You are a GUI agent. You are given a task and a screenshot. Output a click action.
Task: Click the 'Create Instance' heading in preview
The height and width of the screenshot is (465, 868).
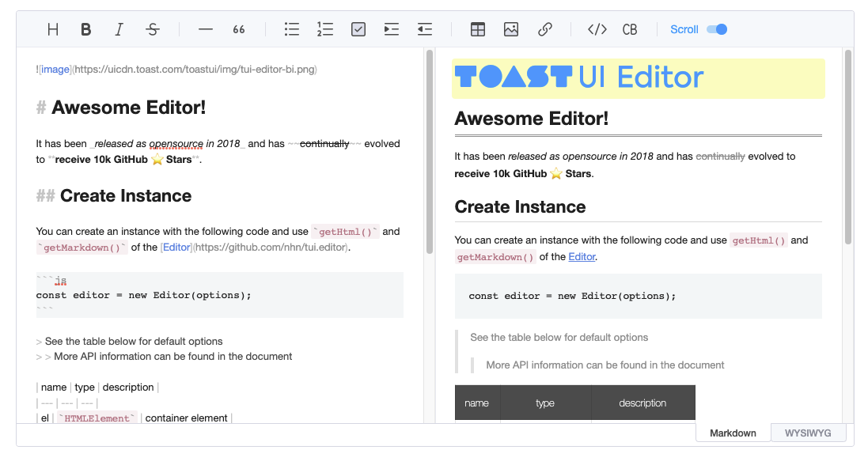click(x=520, y=206)
